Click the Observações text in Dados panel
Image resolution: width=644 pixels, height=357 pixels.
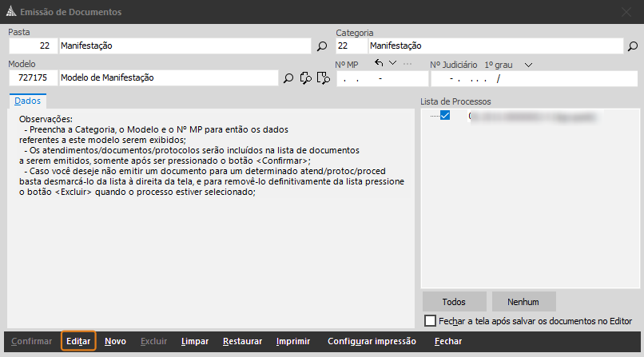212,156
